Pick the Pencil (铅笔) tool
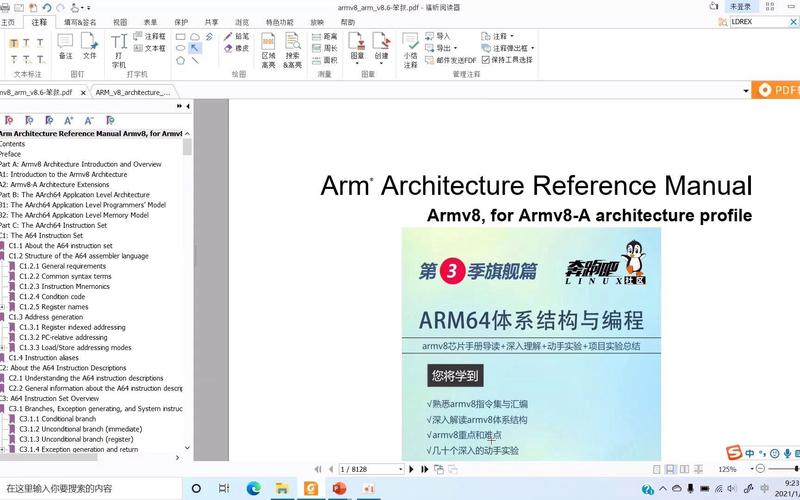Viewport: 800px width, 500px height. click(236, 37)
